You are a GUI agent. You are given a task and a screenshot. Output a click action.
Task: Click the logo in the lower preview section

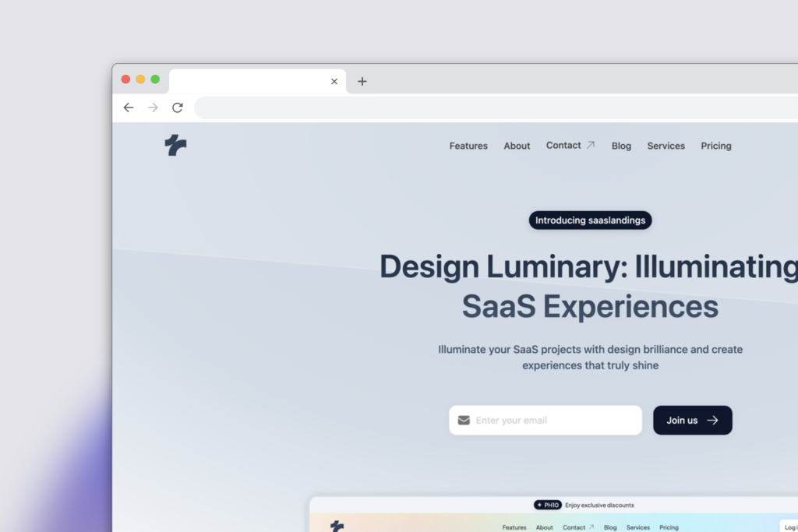[x=335, y=527]
